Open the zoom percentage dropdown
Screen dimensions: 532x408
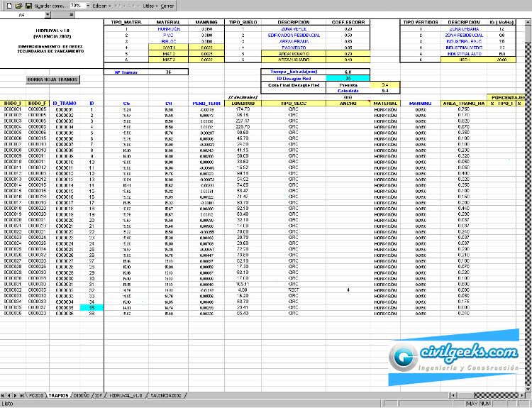coord(87,5)
